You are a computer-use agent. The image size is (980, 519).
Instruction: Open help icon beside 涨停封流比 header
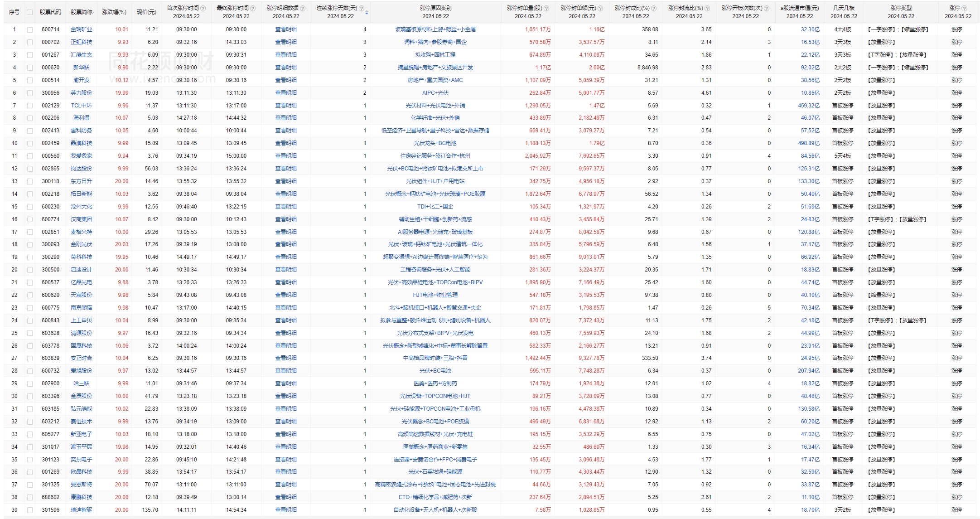tap(707, 9)
